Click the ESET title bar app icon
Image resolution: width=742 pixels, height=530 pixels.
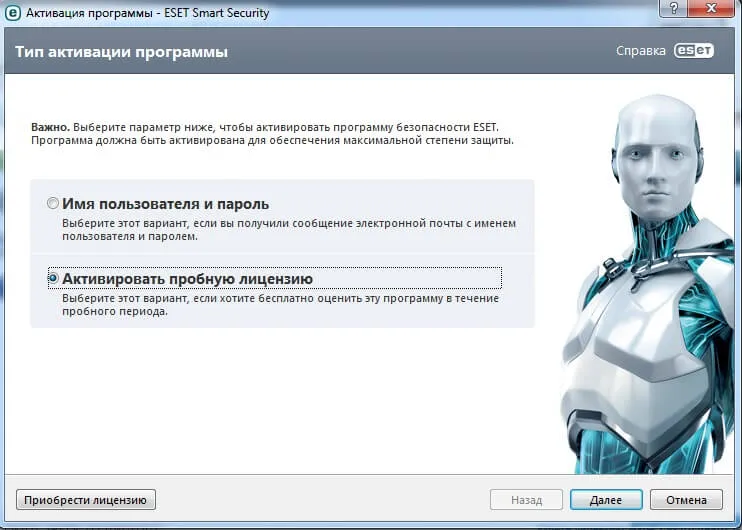coord(13,13)
